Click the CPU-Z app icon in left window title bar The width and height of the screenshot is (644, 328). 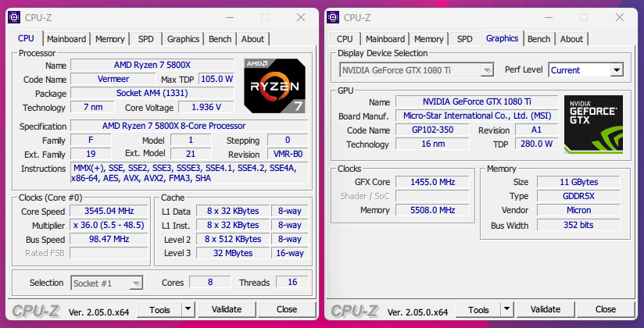[x=14, y=18]
